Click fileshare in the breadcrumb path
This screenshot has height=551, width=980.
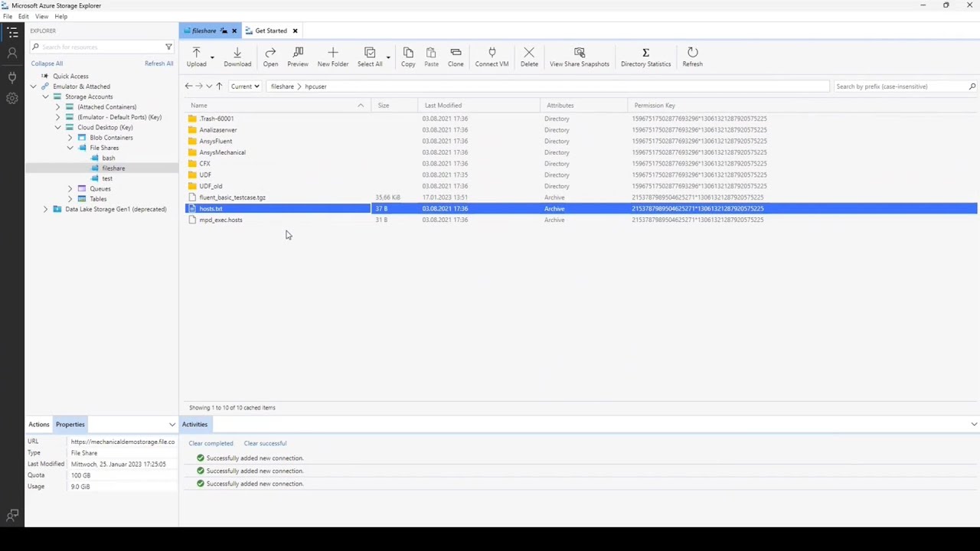pyautogui.click(x=282, y=86)
